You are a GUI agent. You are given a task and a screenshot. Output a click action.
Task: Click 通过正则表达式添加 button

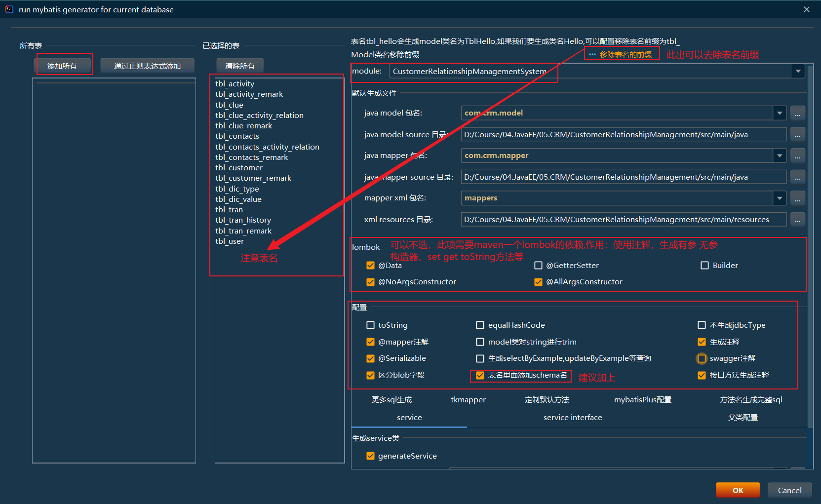pyautogui.click(x=147, y=66)
